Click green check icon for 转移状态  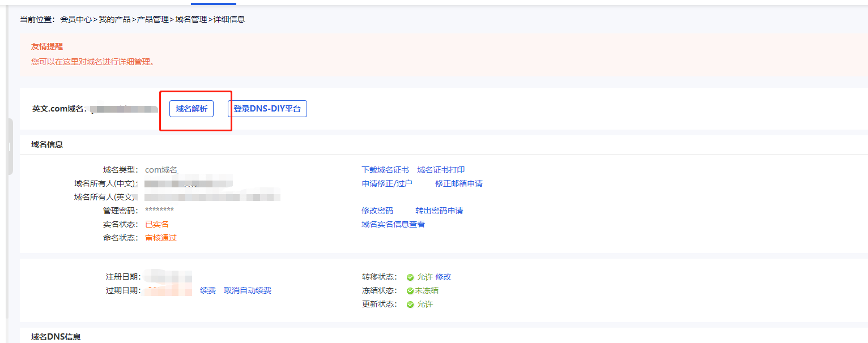(410, 277)
